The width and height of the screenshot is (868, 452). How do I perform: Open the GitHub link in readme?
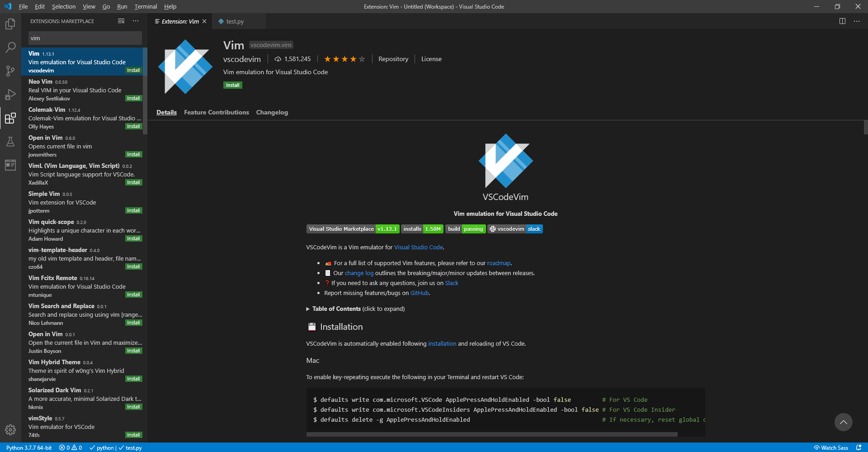420,293
